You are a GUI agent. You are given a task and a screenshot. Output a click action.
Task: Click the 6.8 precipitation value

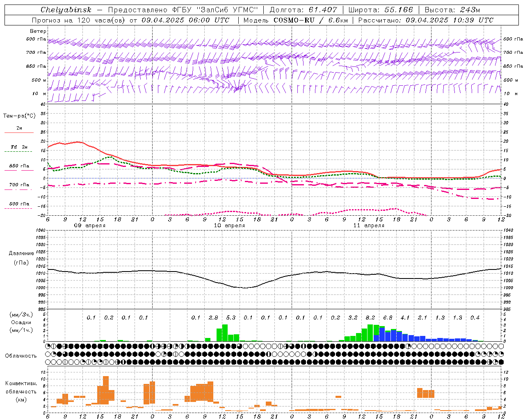pos(388,317)
